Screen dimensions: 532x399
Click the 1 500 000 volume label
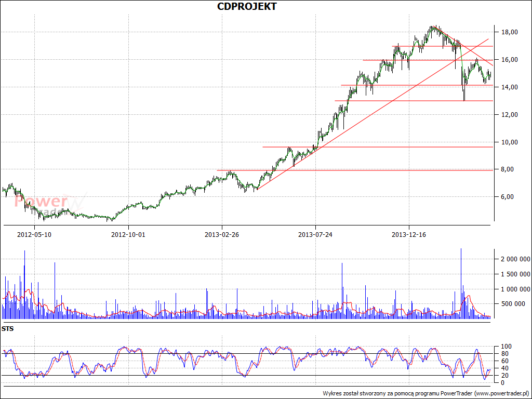pyautogui.click(x=516, y=274)
